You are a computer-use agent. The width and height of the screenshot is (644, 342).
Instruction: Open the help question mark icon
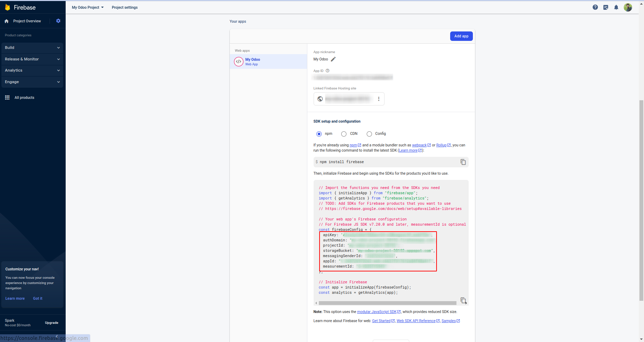tap(595, 7)
